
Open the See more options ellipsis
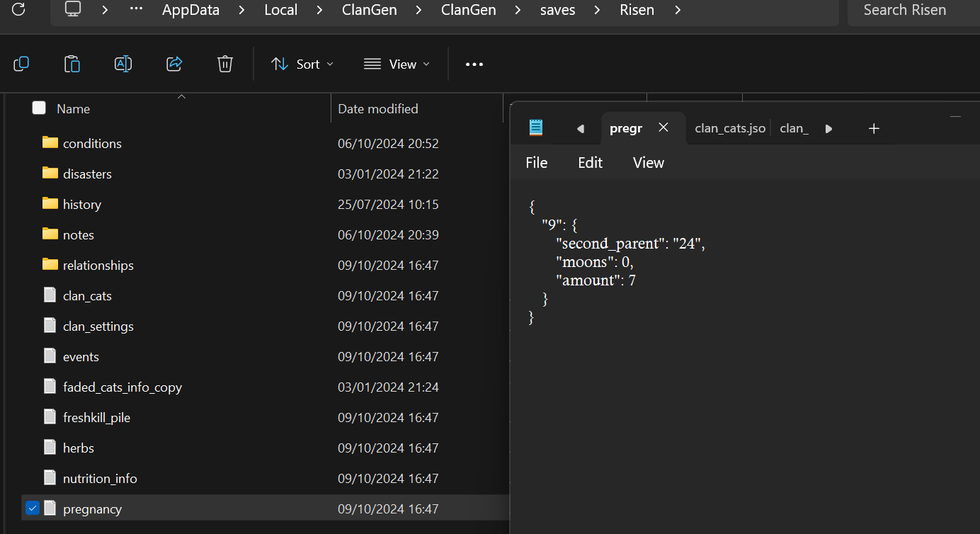click(474, 64)
